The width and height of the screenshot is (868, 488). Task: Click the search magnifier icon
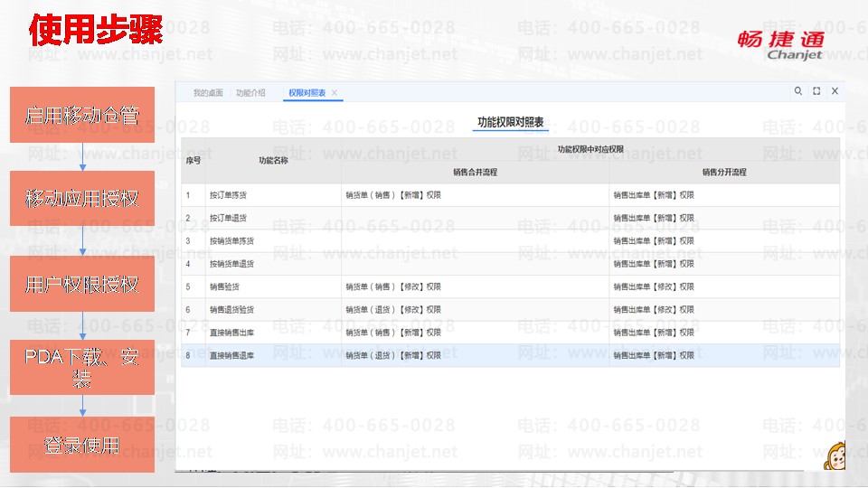pyautogui.click(x=797, y=90)
